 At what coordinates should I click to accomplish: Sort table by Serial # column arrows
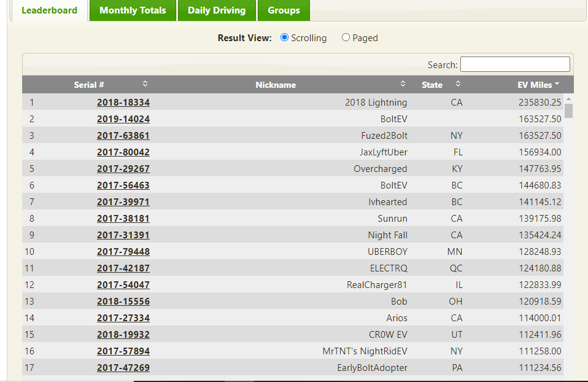(x=145, y=84)
